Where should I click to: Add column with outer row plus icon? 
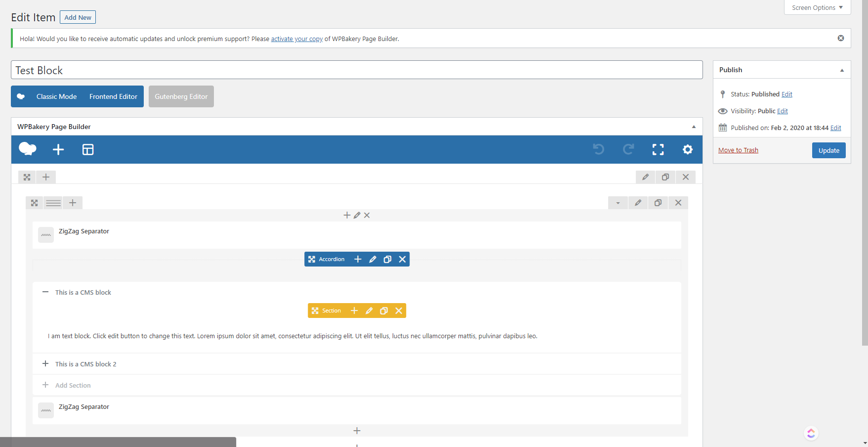tap(46, 177)
